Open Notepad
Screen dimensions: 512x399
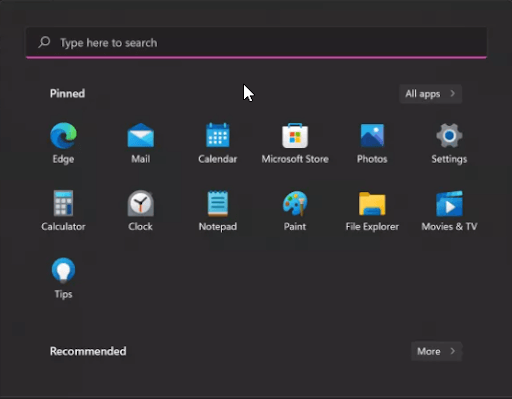coord(218,211)
